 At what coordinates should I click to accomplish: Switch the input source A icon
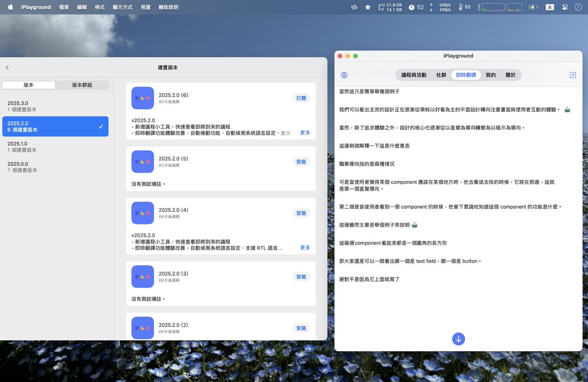tap(550, 7)
